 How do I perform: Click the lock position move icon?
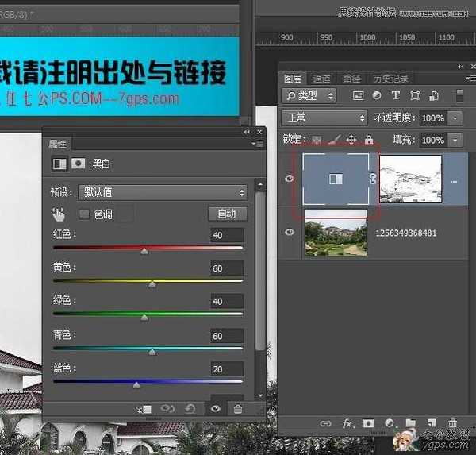click(351, 140)
